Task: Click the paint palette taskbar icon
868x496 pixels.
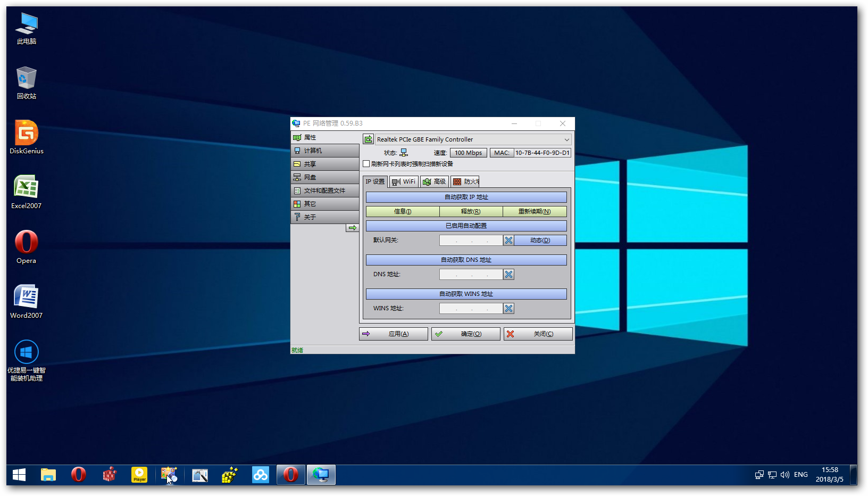Action: tap(169, 475)
